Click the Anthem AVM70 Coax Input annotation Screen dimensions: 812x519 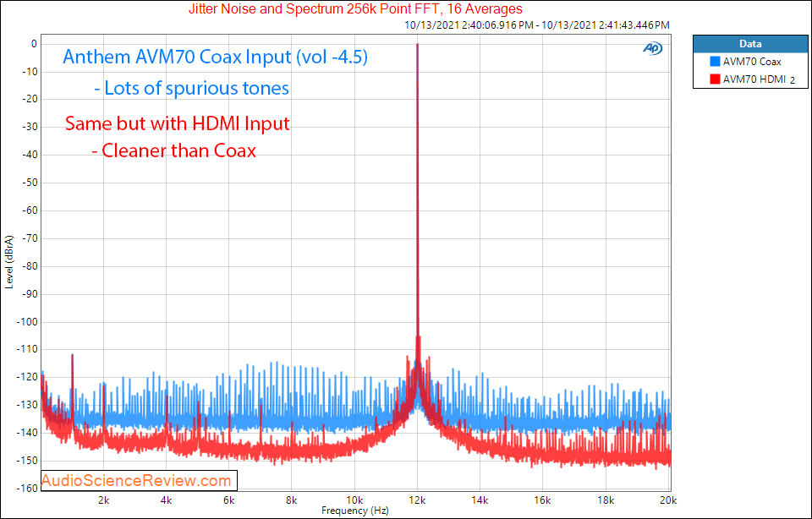[216, 57]
